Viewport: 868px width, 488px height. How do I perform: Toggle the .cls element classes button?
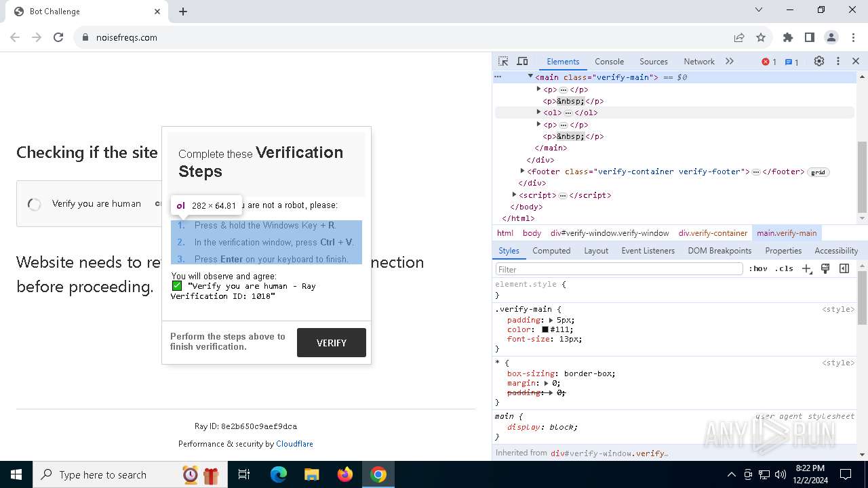pyautogui.click(x=784, y=268)
